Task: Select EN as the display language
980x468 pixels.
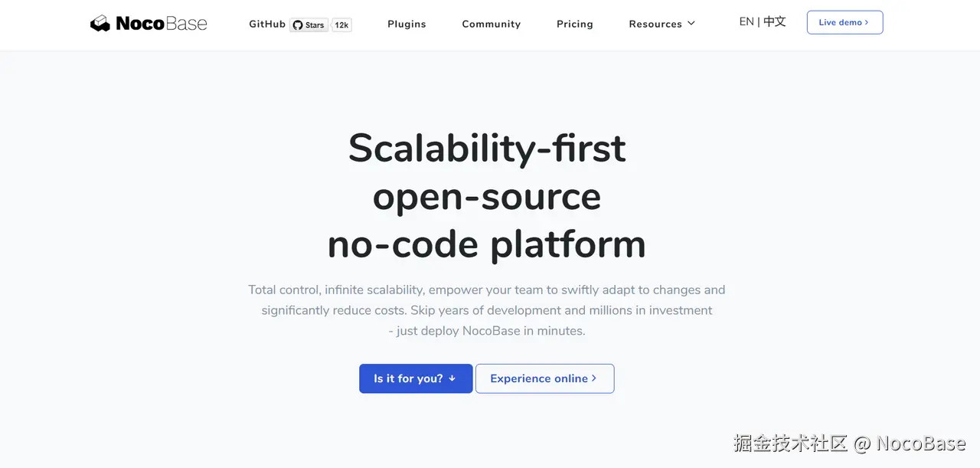Action: pos(746,21)
